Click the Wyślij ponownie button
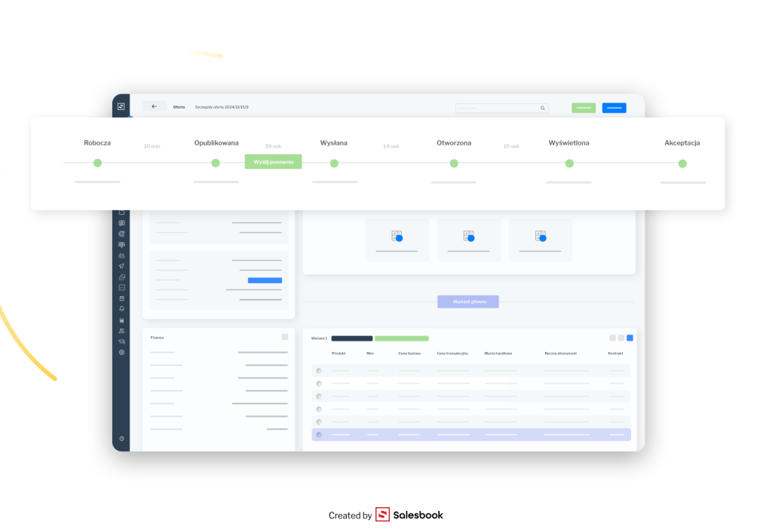 (x=273, y=162)
